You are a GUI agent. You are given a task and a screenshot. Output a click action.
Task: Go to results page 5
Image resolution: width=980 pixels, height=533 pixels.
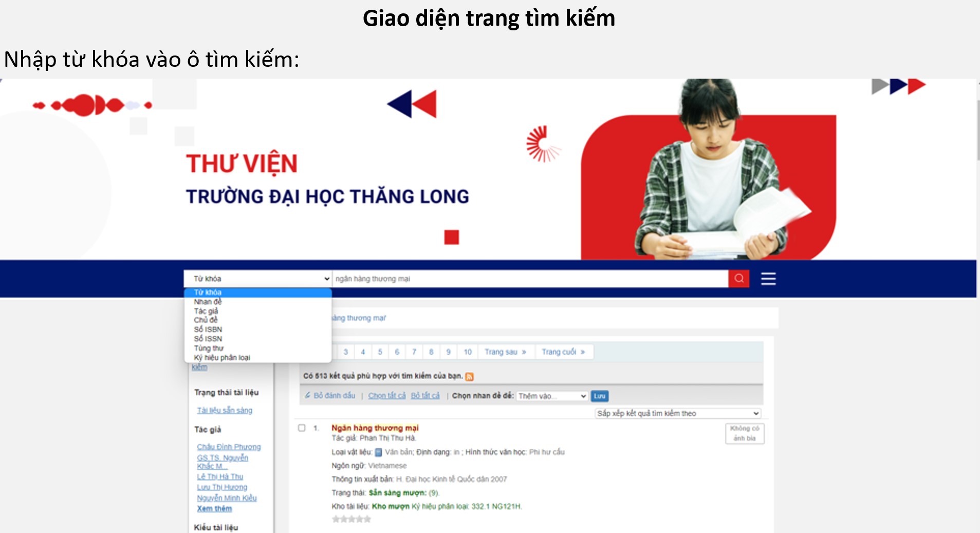pyautogui.click(x=380, y=352)
